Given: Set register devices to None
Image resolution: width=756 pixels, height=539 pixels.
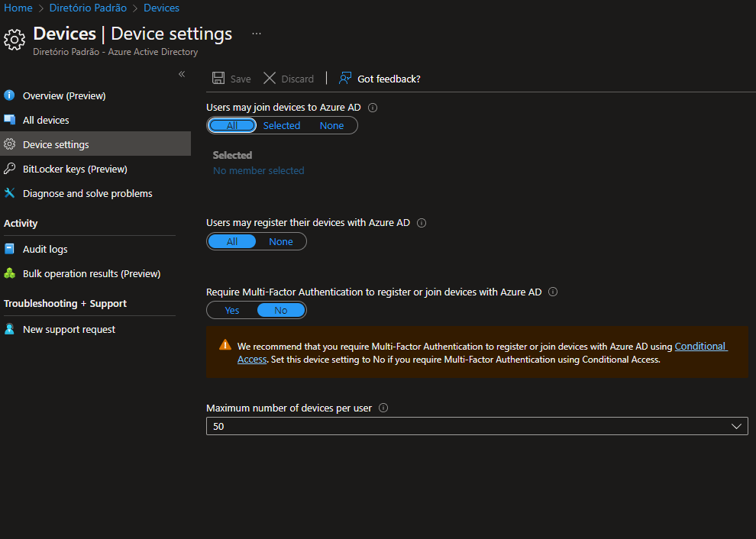Looking at the screenshot, I should click(280, 241).
